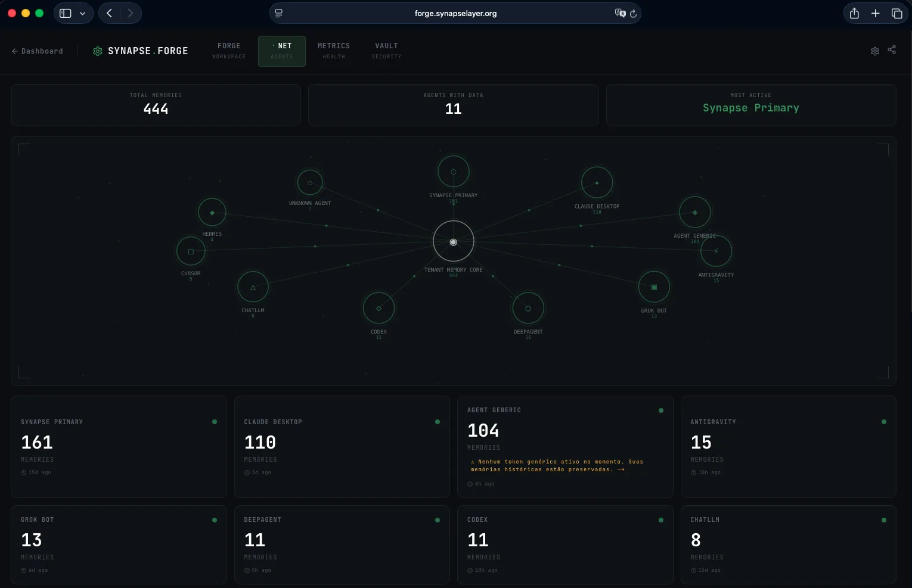Viewport: 912px width, 588px height.
Task: Open the DeepAgent agent card
Action: click(x=342, y=545)
